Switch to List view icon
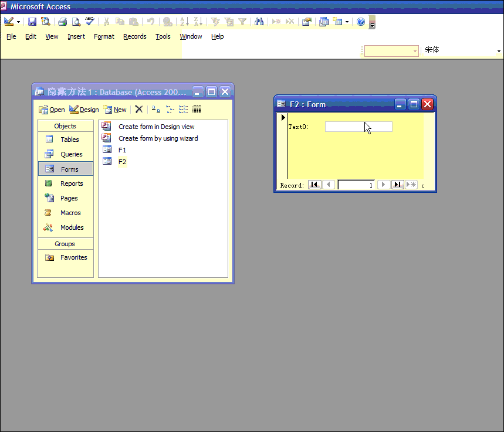504x432 pixels. (x=183, y=110)
